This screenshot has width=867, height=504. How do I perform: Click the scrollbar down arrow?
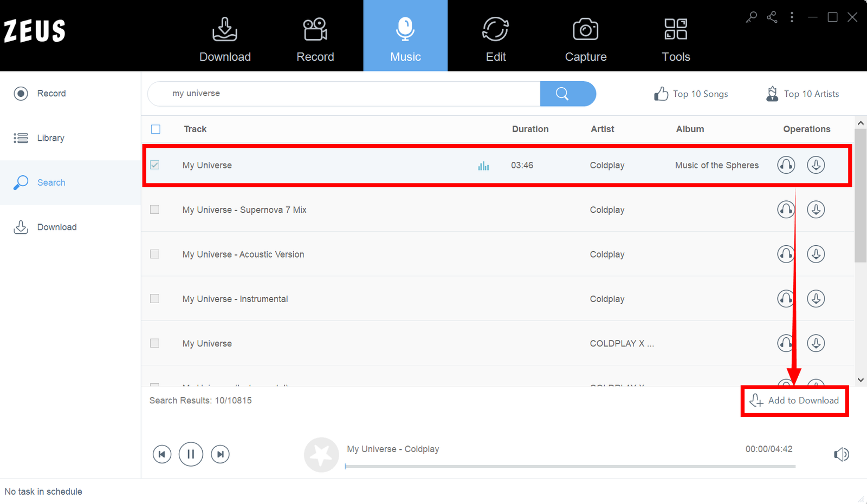[x=860, y=379]
